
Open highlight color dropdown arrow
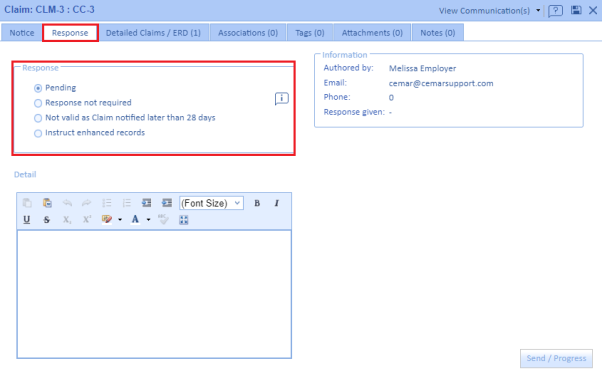pos(120,220)
